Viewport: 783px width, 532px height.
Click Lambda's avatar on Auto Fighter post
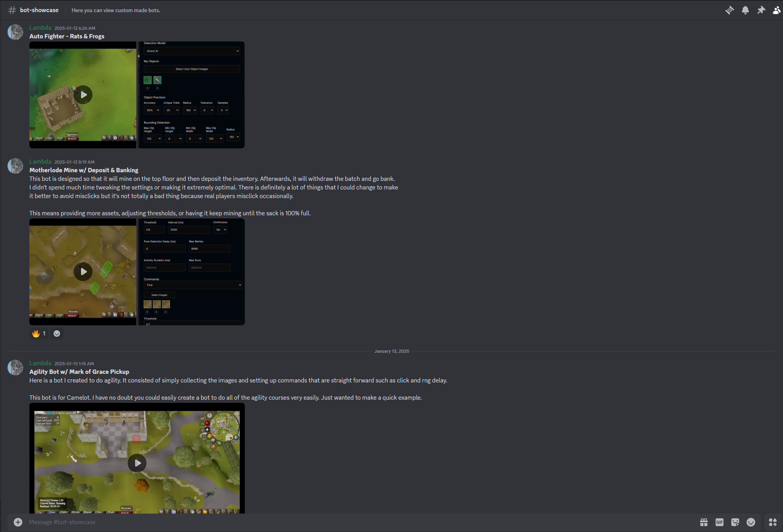pos(15,32)
